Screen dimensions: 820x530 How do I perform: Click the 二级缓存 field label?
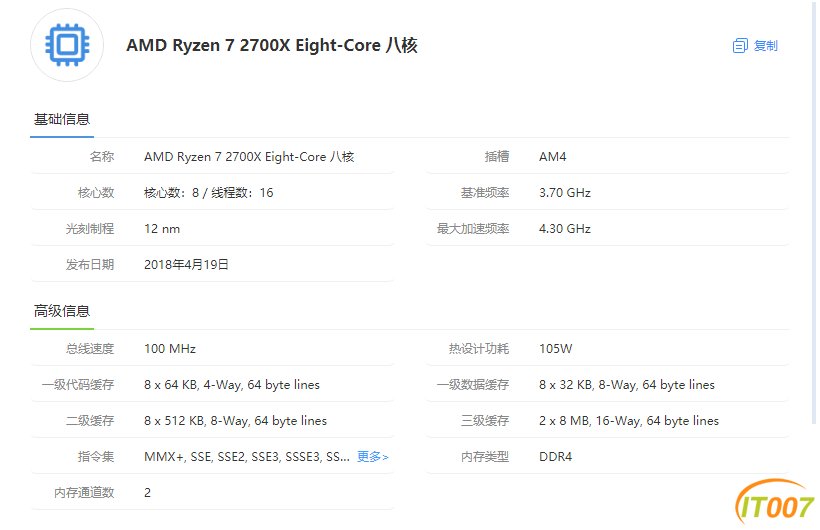click(x=90, y=421)
